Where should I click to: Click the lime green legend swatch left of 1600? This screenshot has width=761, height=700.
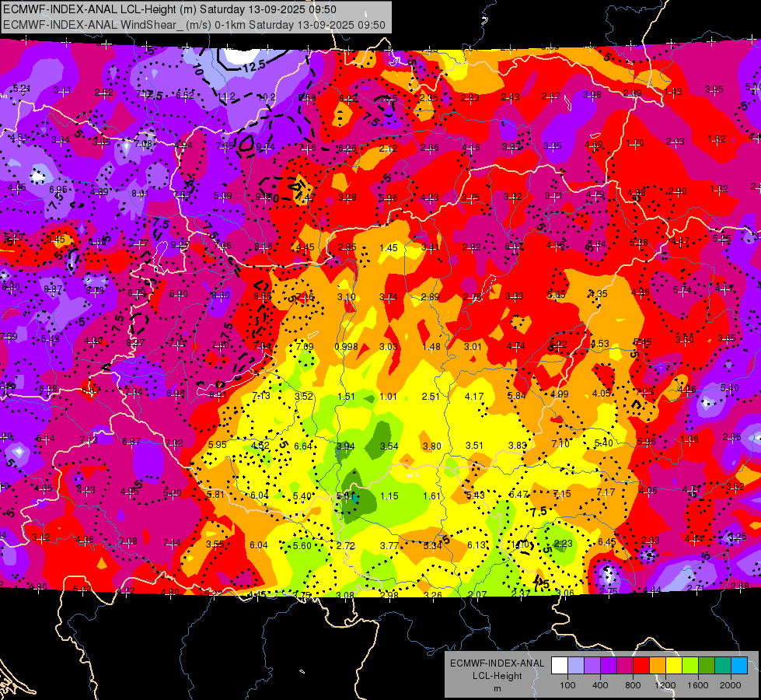pos(690,666)
